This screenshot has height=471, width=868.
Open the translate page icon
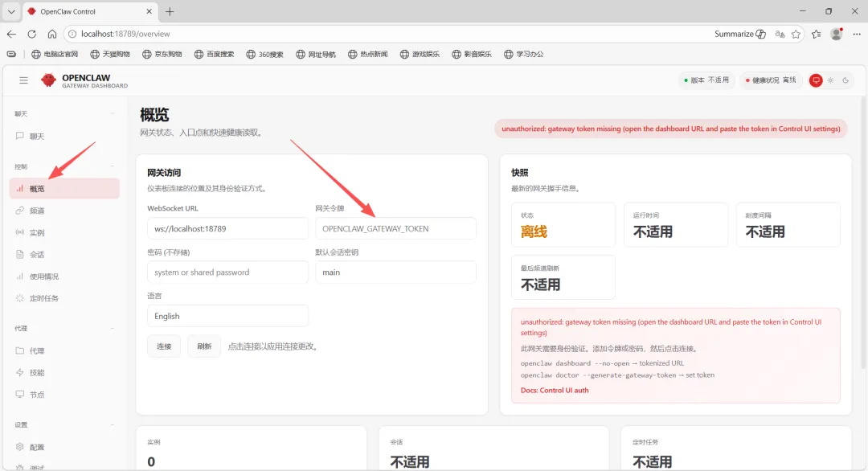(x=780, y=34)
